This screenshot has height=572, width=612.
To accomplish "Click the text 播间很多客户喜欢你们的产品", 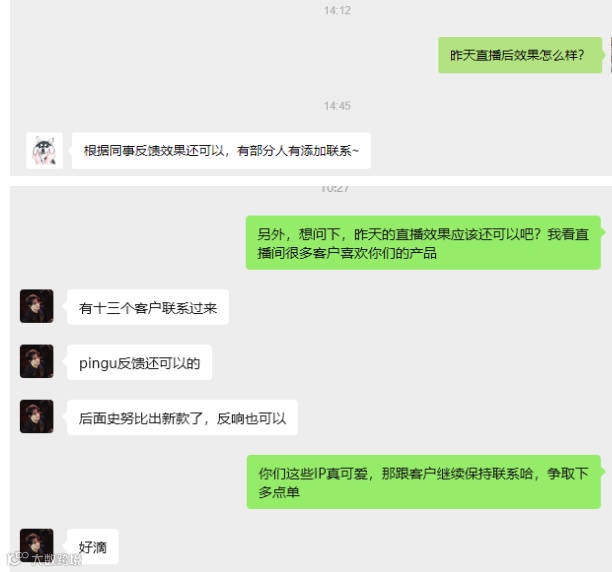I will [x=347, y=253].
